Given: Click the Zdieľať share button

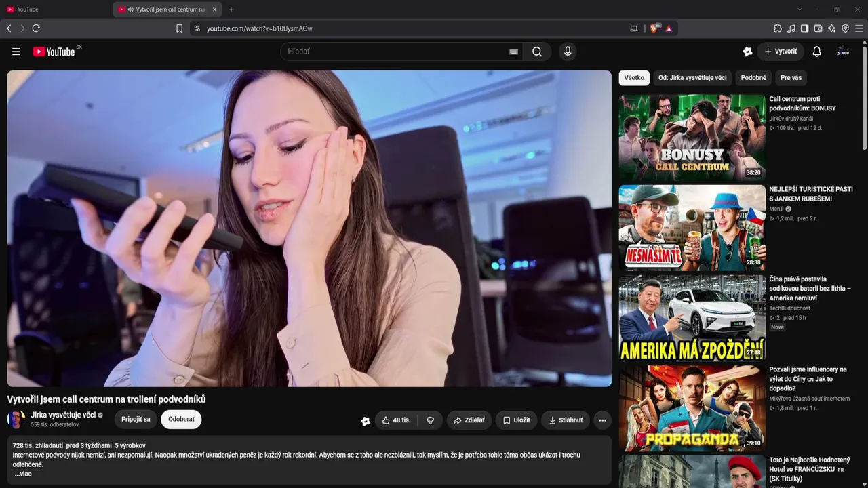Looking at the screenshot, I should point(469,420).
